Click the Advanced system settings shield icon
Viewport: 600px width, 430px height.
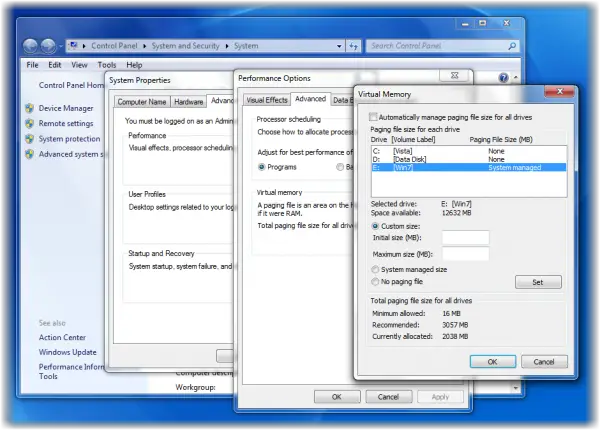(29, 154)
